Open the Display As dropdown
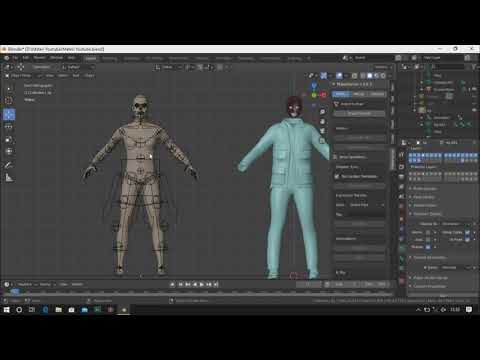Screen dimensions: 480x360 point(456,224)
